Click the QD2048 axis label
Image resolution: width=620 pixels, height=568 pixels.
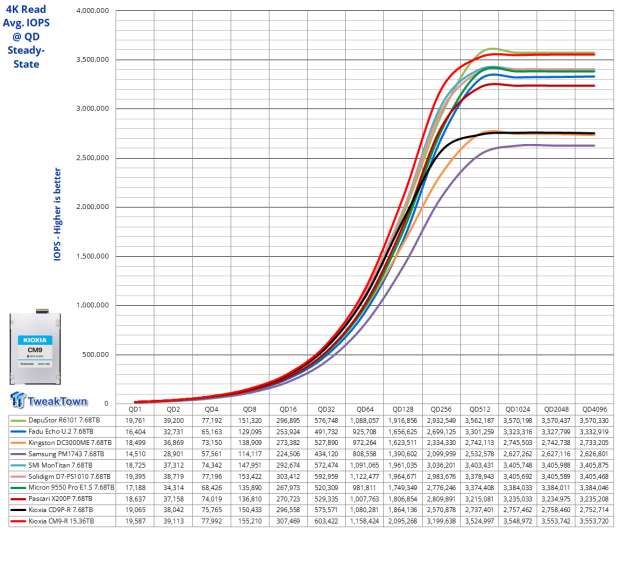pos(556,409)
